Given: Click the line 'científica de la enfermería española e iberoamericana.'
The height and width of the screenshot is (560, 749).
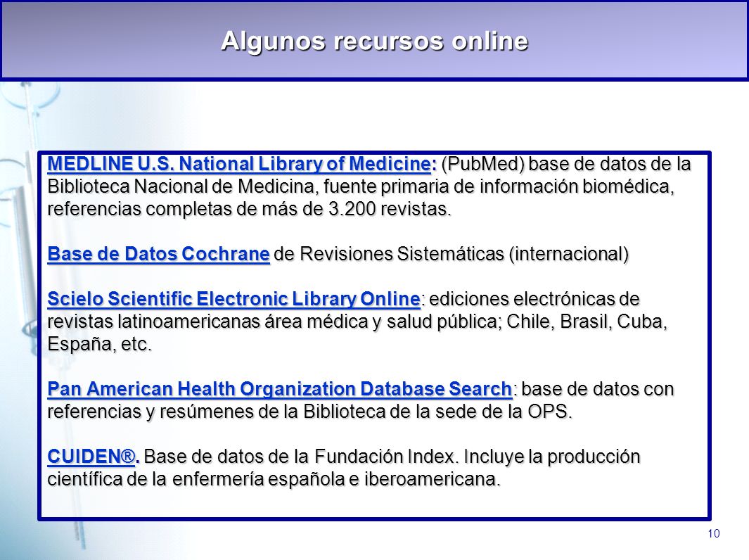Looking at the screenshot, I should click(274, 479).
